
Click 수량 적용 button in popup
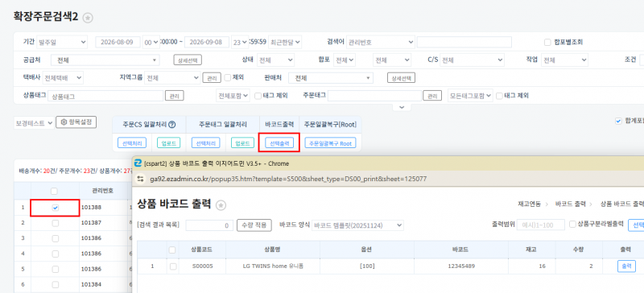254,225
